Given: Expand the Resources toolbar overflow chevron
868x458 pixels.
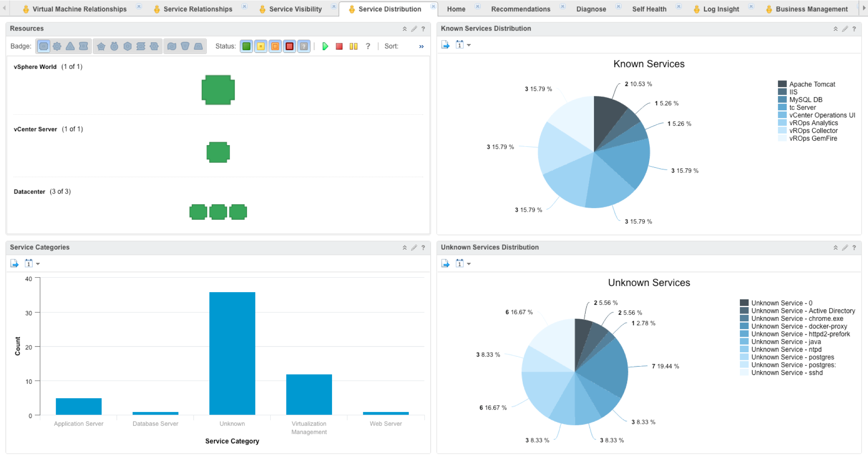Looking at the screenshot, I should point(421,46).
